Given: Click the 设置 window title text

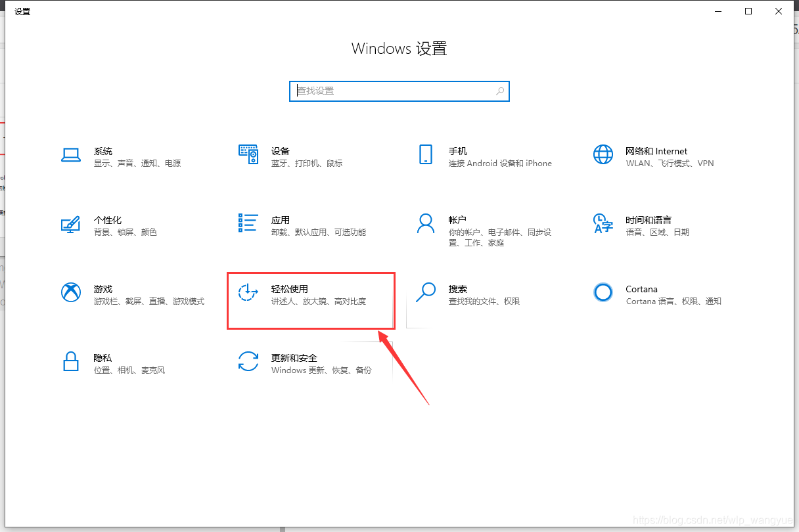Looking at the screenshot, I should pos(22,12).
